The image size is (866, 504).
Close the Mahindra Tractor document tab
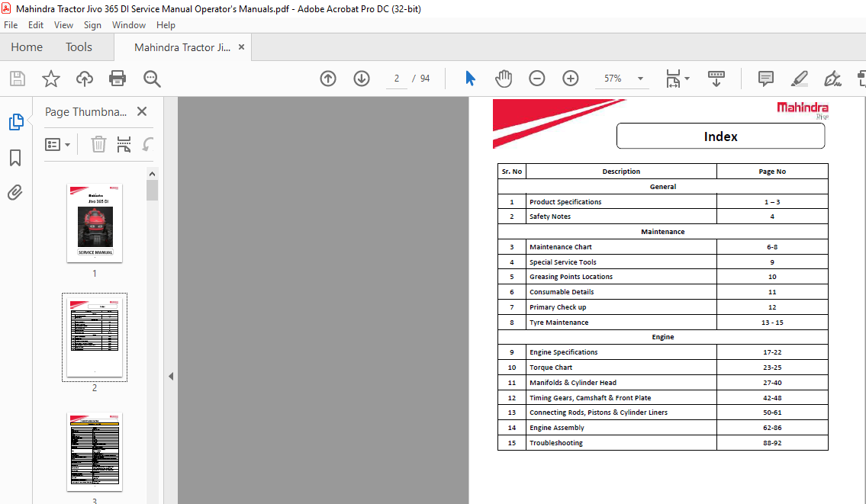[241, 47]
